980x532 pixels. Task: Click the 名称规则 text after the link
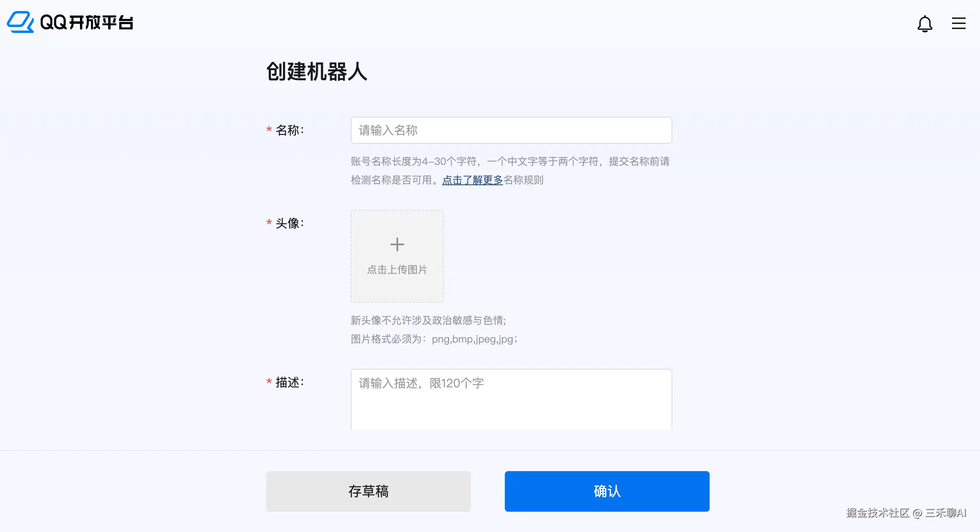click(523, 180)
